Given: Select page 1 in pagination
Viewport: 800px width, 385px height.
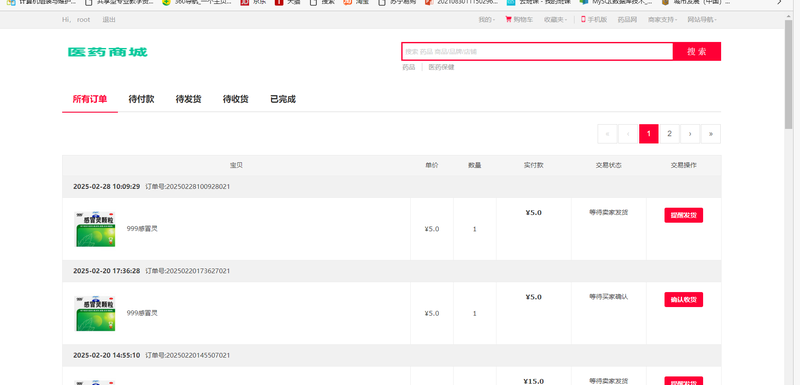Looking at the screenshot, I should click(648, 134).
